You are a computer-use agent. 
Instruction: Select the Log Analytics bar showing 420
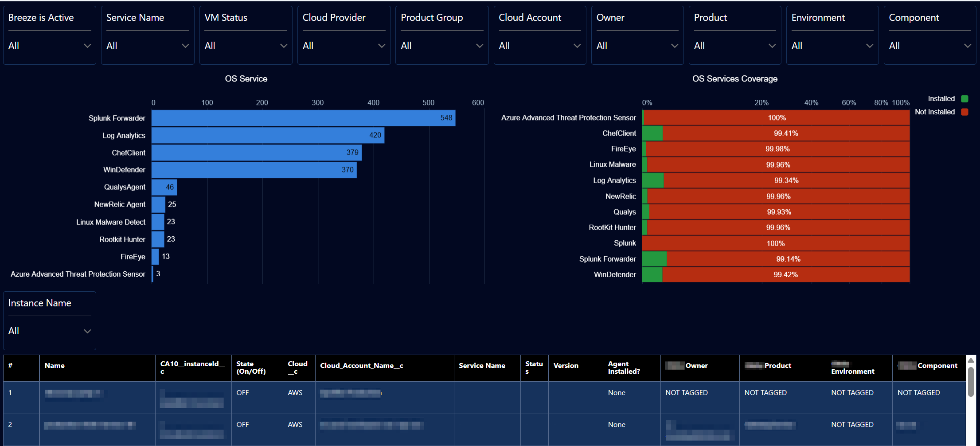pos(268,135)
